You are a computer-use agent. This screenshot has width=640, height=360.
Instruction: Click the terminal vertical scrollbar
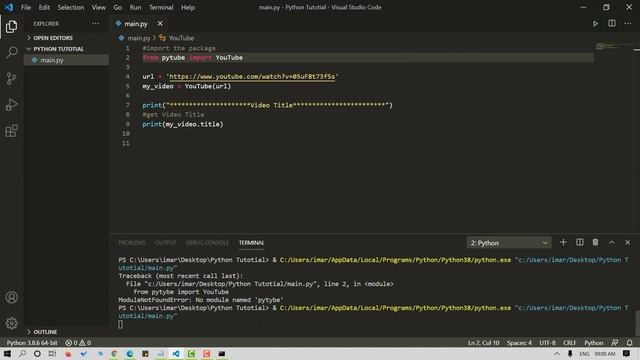[x=637, y=323]
